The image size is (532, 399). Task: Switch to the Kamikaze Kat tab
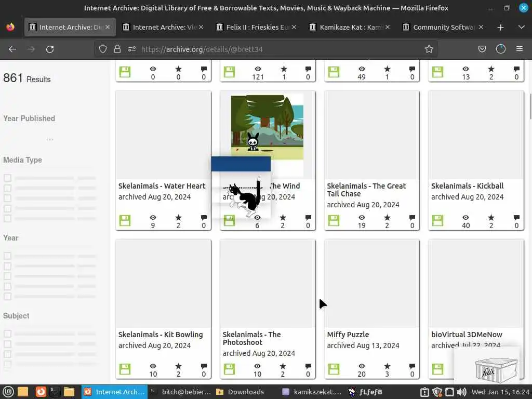click(x=350, y=27)
